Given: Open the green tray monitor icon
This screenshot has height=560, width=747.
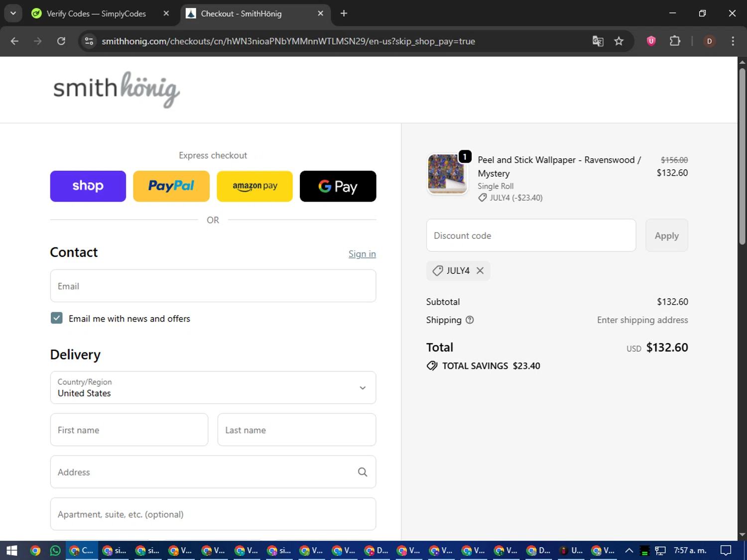Looking at the screenshot, I should click(x=645, y=551).
